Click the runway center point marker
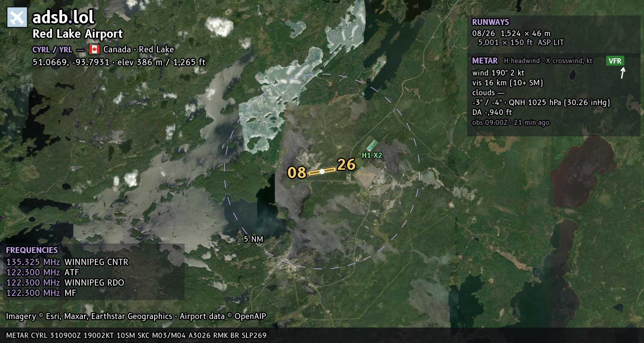Screen dimensions: 644x343 click(x=322, y=171)
